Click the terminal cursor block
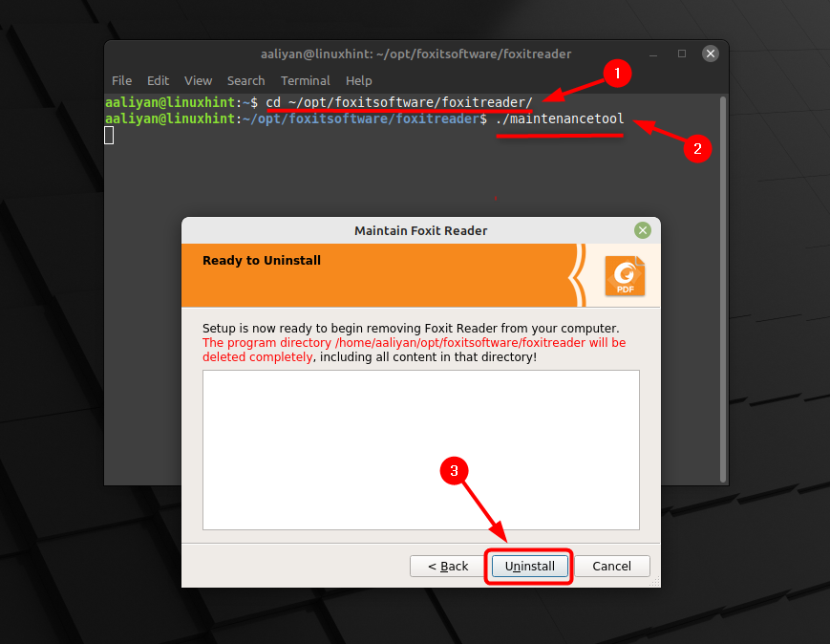Image resolution: width=830 pixels, height=644 pixels. point(109,136)
